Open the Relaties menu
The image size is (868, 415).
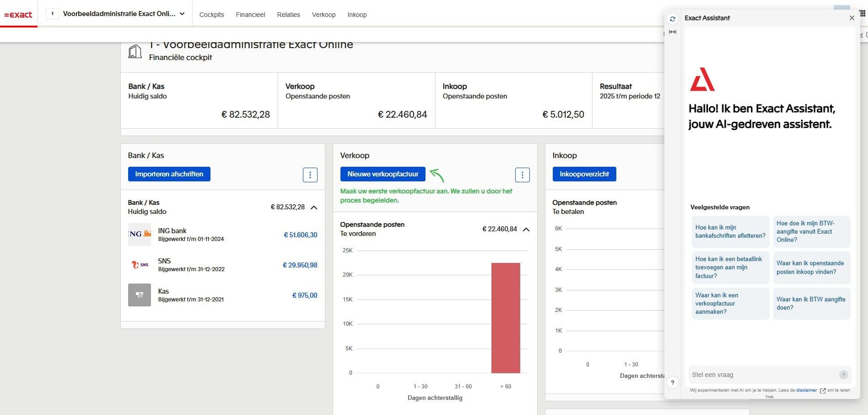coord(288,15)
